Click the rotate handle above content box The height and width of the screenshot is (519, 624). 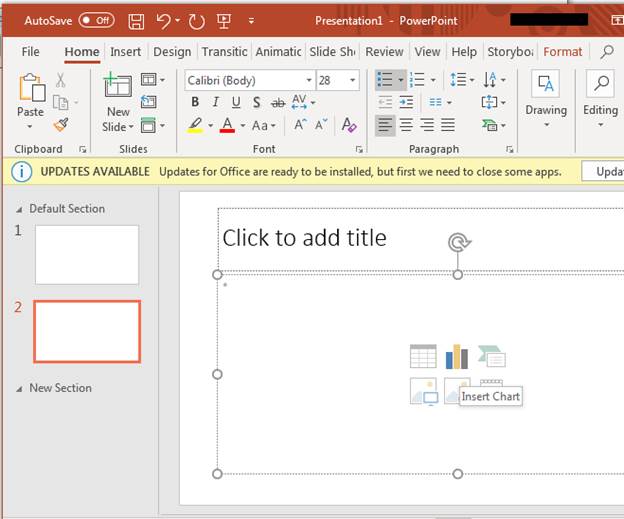coord(459,242)
